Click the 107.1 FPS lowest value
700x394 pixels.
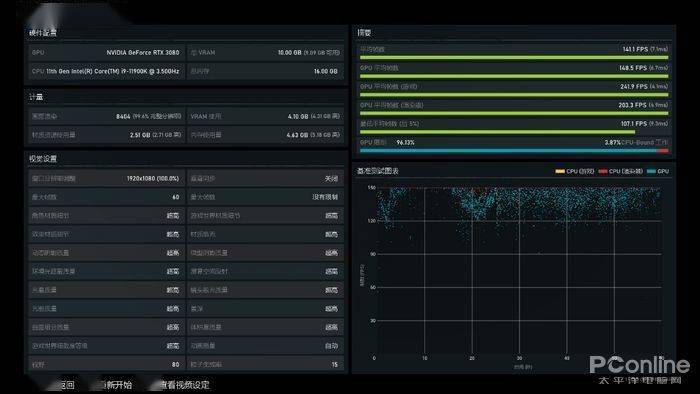click(634, 124)
